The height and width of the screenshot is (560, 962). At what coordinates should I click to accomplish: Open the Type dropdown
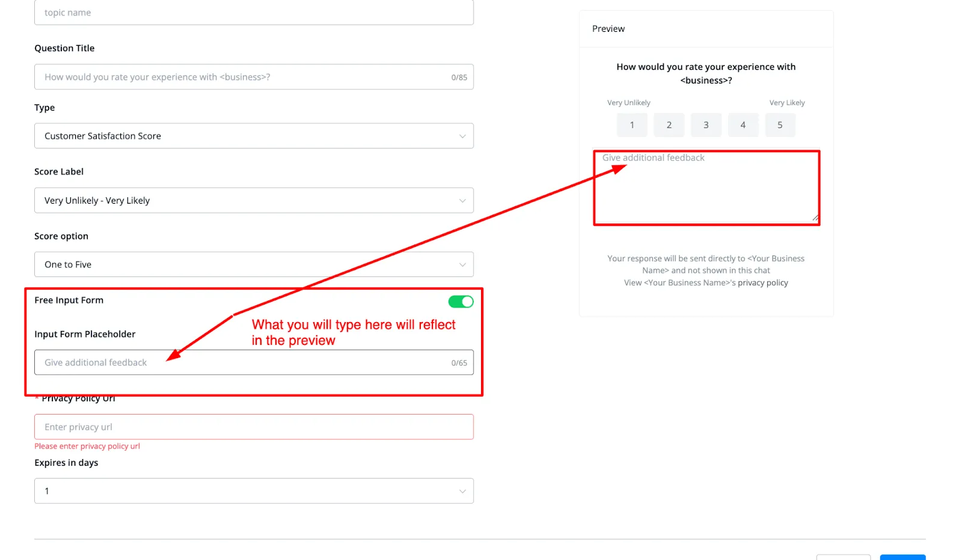[254, 136]
